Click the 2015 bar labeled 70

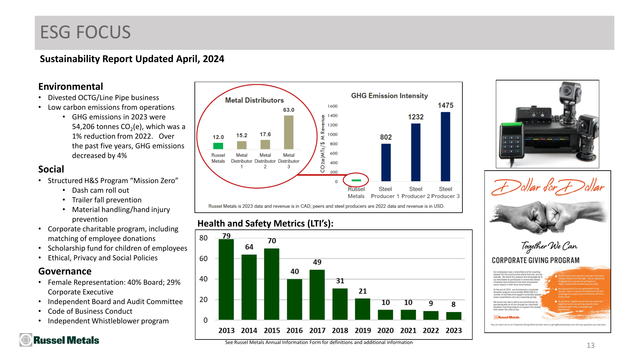[x=271, y=284]
